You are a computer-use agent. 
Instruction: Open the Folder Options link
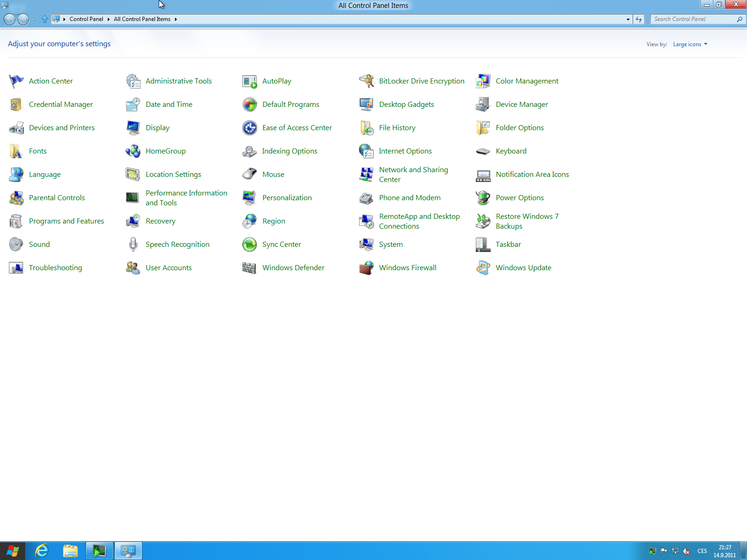[x=520, y=128]
